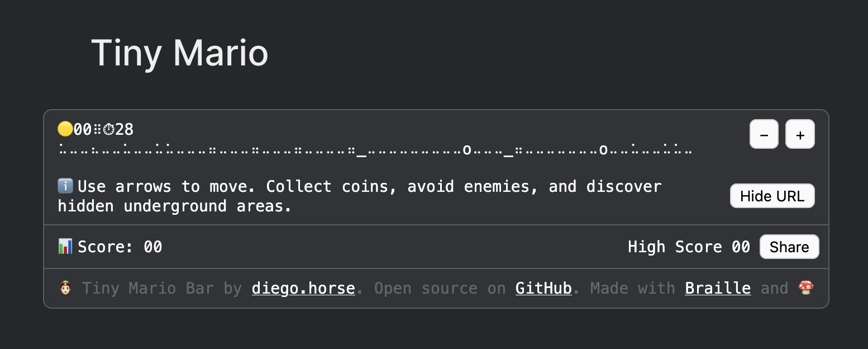Click the timer value 28
The height and width of the screenshot is (349, 868).
pos(124,129)
